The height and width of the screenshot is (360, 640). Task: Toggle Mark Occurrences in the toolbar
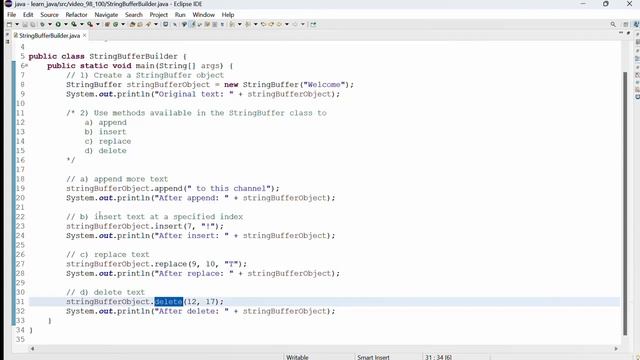(193, 24)
